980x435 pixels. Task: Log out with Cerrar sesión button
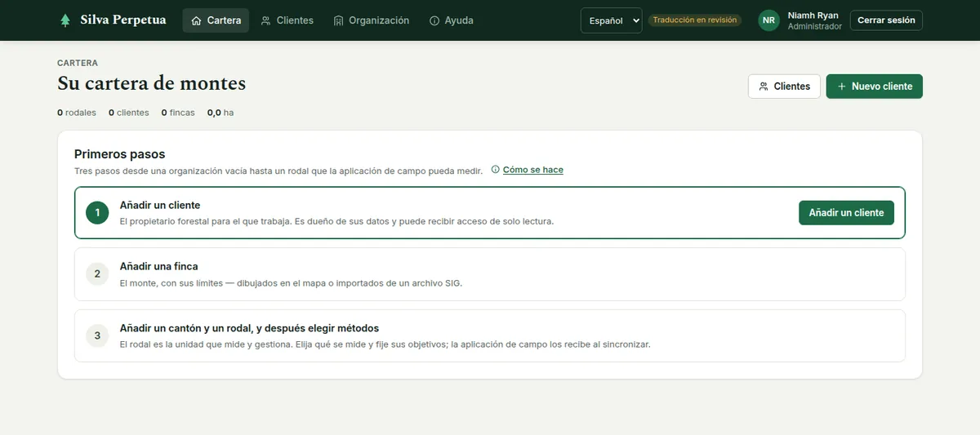click(886, 20)
